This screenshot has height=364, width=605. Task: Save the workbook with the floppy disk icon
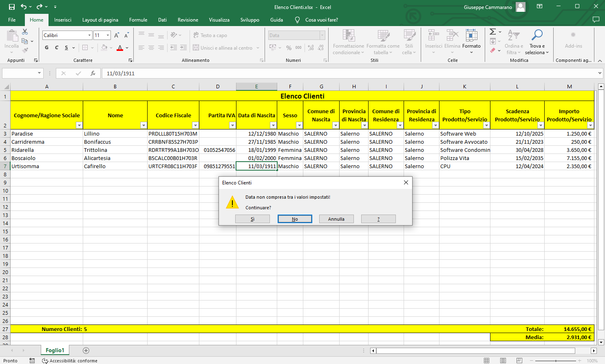(x=11, y=7)
